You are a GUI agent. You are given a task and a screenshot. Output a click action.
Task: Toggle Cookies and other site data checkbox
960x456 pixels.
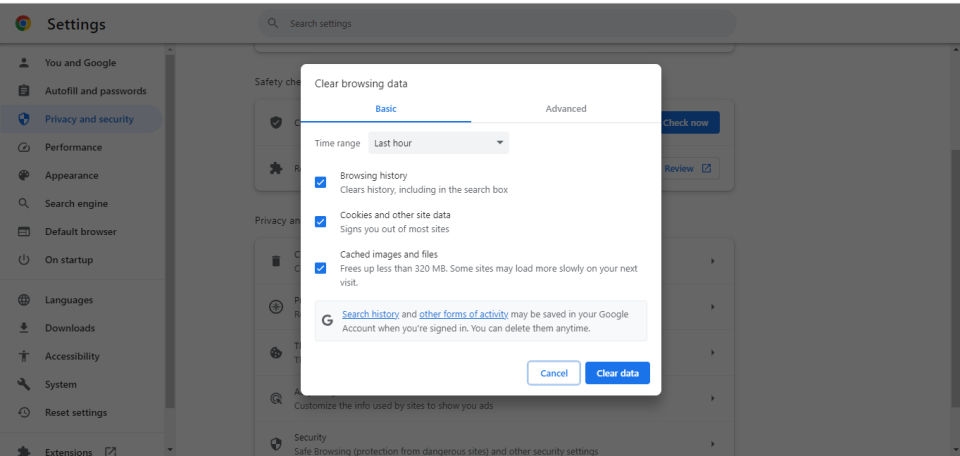pos(320,222)
